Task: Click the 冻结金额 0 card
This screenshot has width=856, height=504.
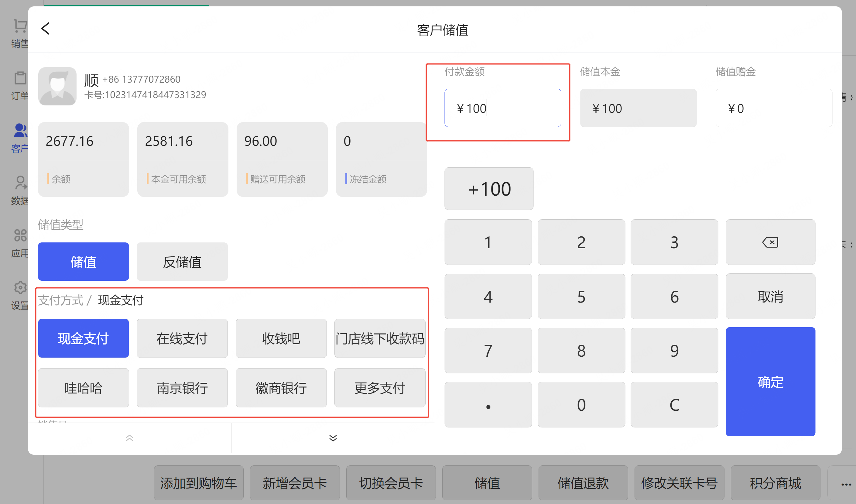Action: [381, 159]
